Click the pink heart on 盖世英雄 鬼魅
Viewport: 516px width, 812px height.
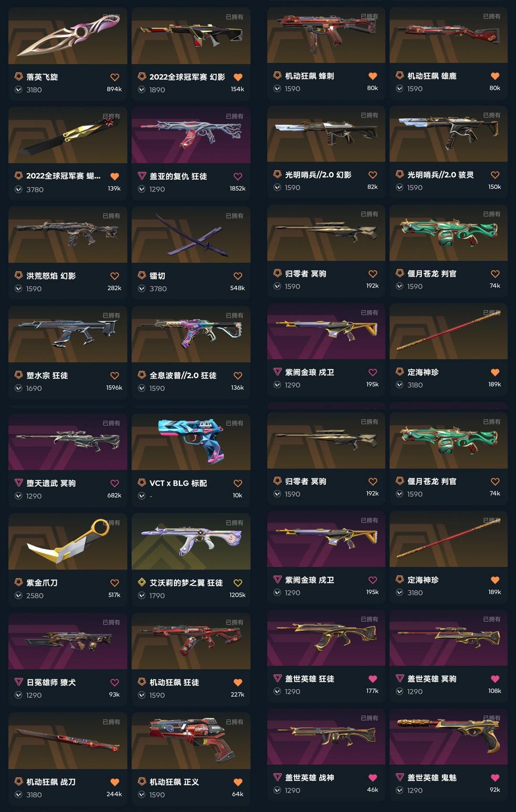pos(495,778)
